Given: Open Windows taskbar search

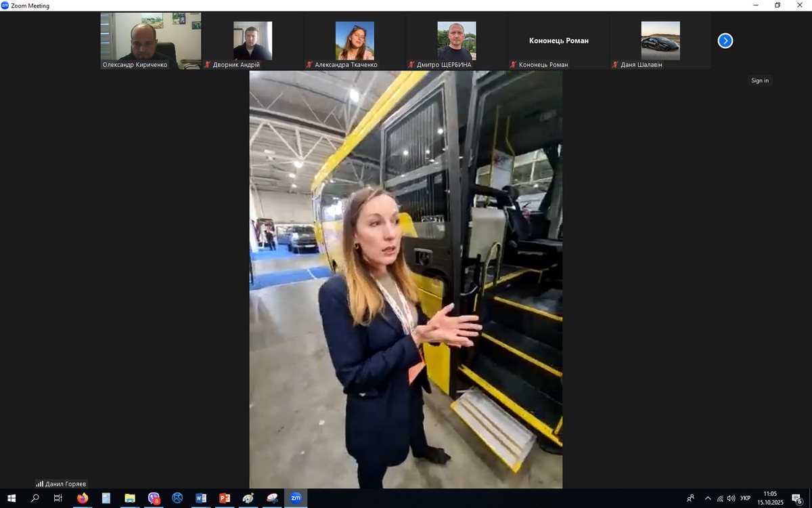Looking at the screenshot, I should tap(35, 499).
